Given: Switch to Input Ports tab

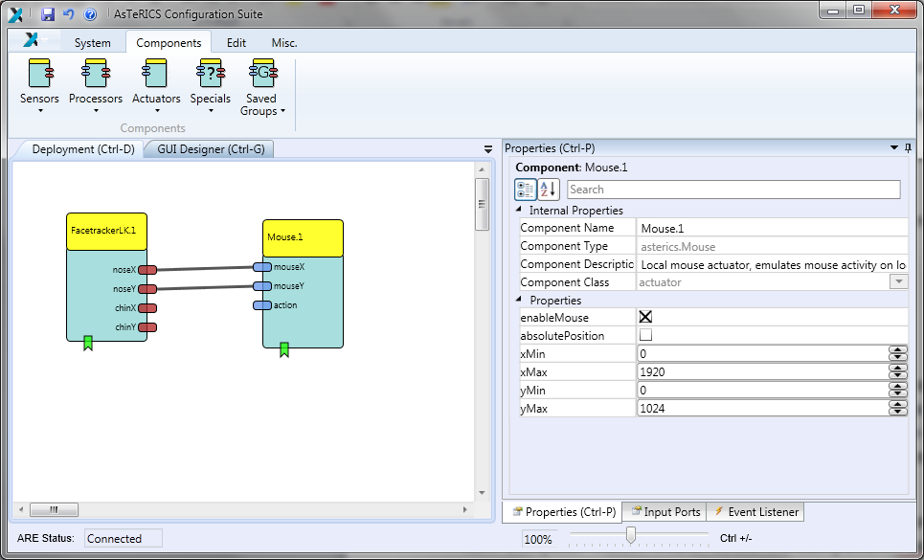Looking at the screenshot, I should (x=665, y=512).
